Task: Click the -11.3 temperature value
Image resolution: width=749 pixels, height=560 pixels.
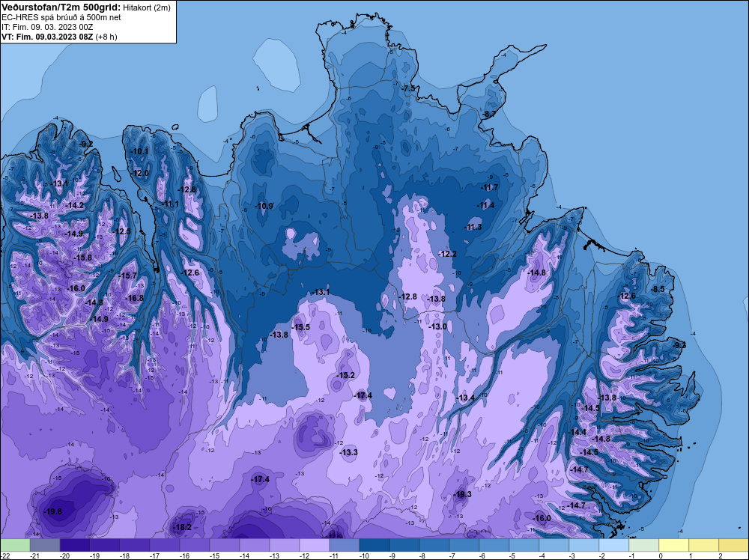Action: point(473,227)
